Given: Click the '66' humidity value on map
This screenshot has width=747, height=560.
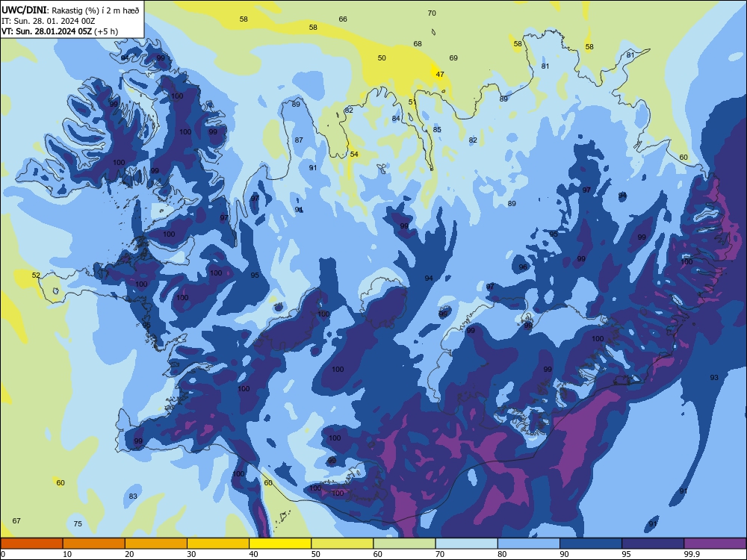Looking at the screenshot, I should pos(343,19).
